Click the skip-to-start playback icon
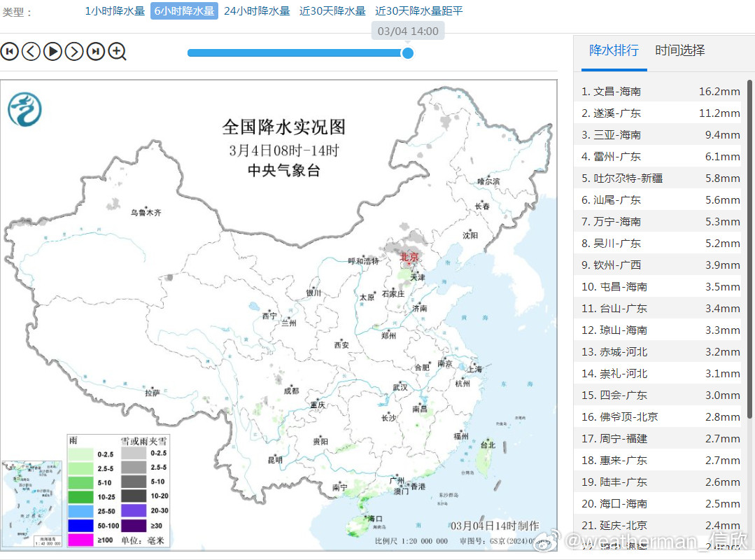Screen dimensions: 755x560 coord(9,51)
